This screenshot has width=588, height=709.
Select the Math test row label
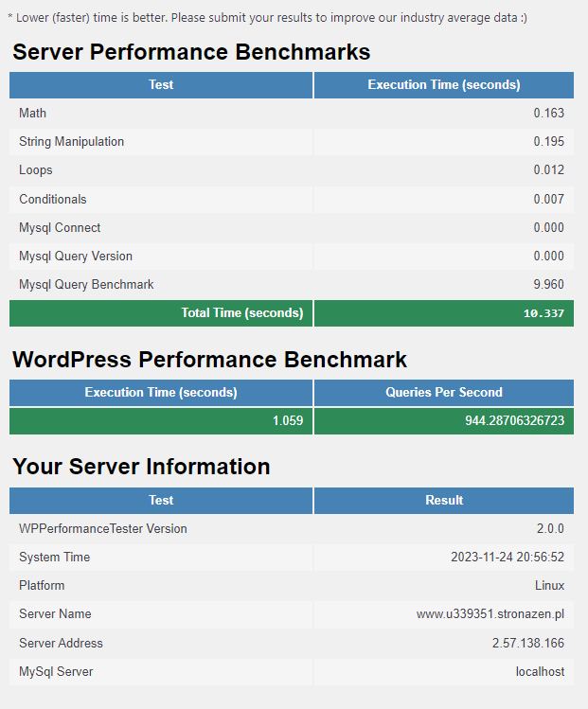32,113
